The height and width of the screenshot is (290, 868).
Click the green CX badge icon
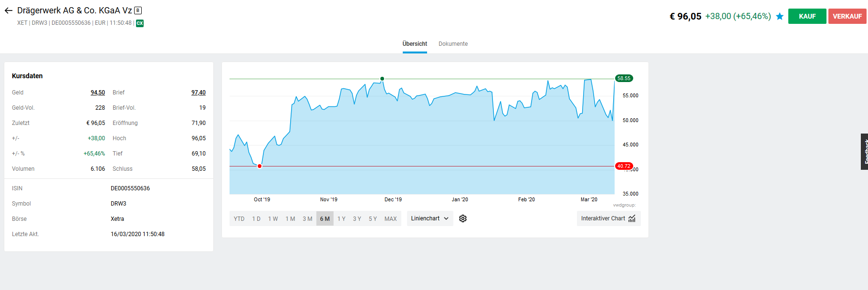click(x=140, y=23)
